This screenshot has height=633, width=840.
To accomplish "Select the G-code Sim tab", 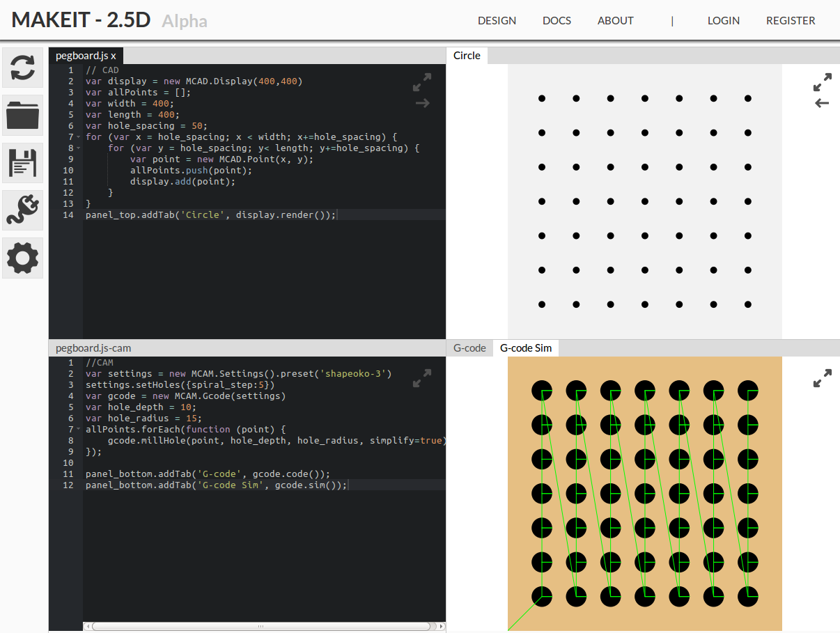I will [x=526, y=347].
